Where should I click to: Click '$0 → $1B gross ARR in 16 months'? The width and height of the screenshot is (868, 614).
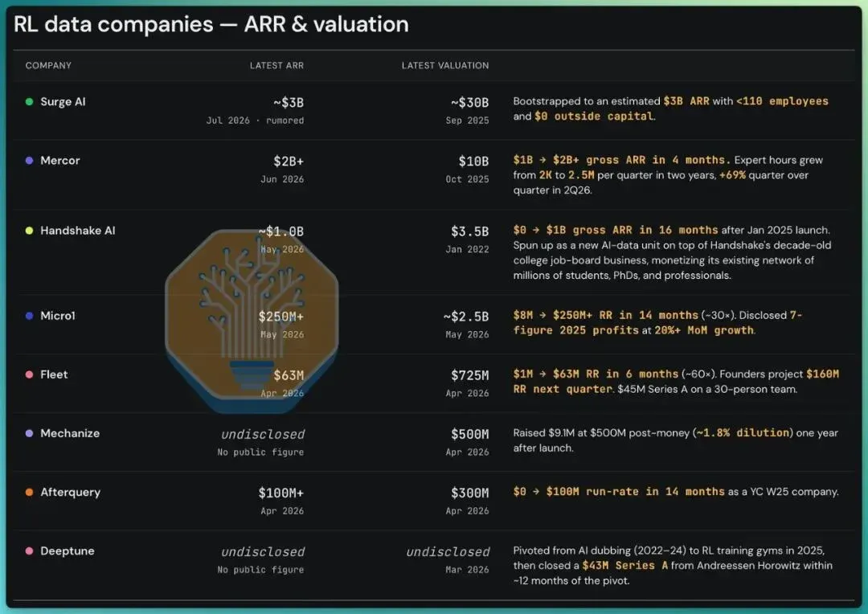click(616, 230)
